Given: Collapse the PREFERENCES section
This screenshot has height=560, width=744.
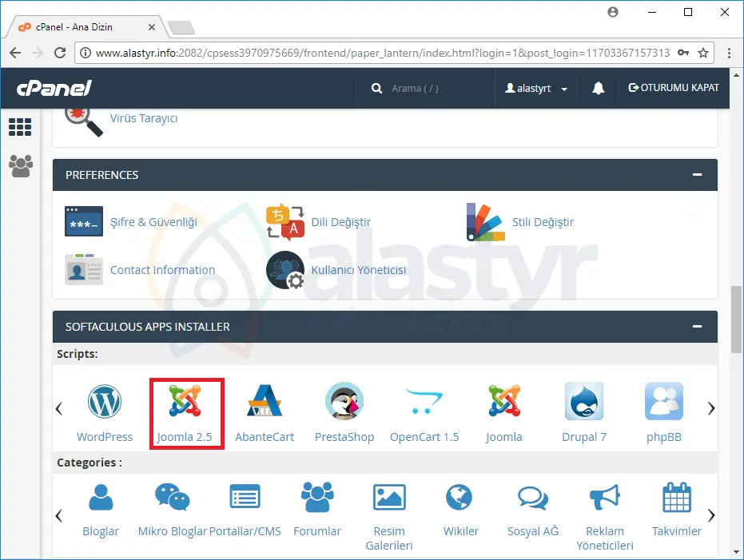Looking at the screenshot, I should tap(697, 174).
